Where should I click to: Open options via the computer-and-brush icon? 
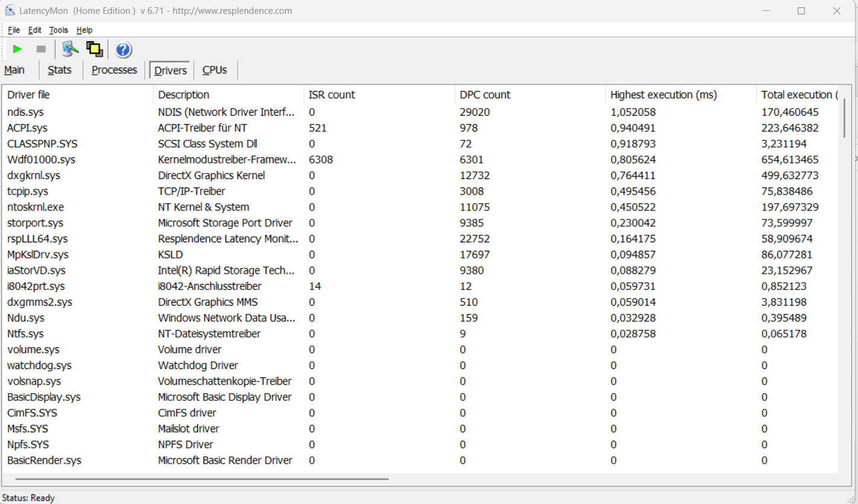coord(70,49)
